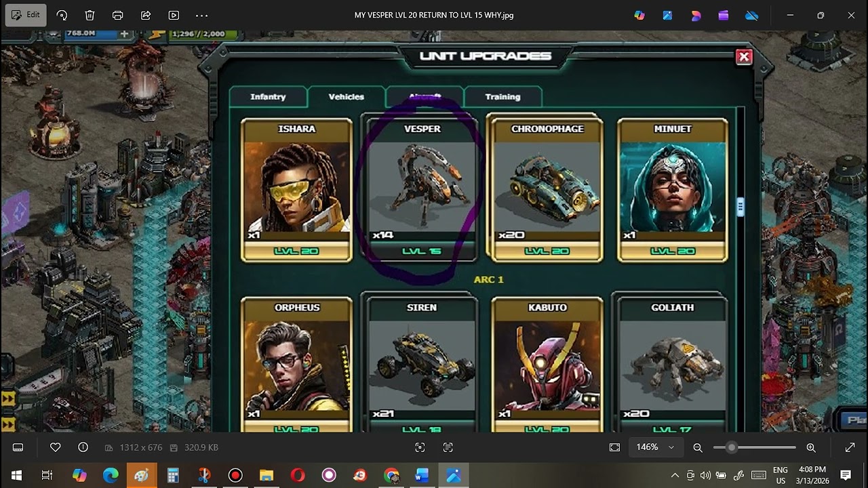Enter full screen with the expand arrows
Screen dimensions: 868x488
850,447
